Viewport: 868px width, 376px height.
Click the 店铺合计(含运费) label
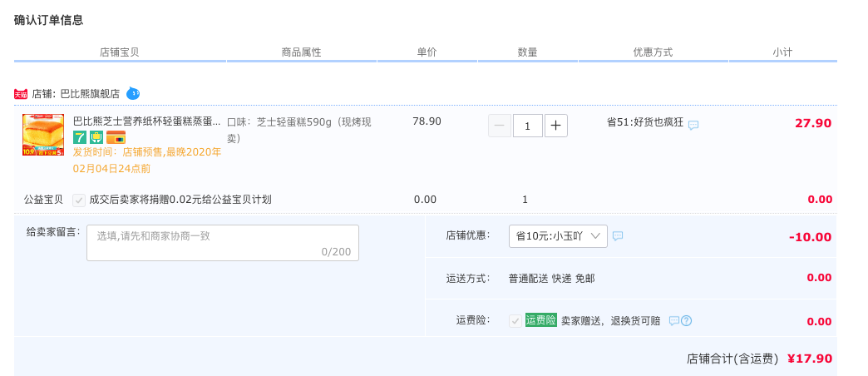tap(733, 359)
